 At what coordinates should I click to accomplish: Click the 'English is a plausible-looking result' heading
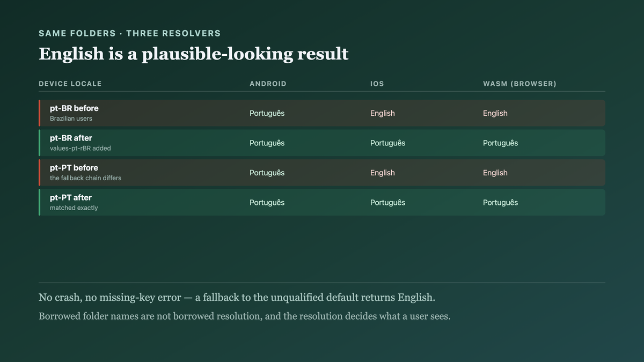[x=194, y=54]
